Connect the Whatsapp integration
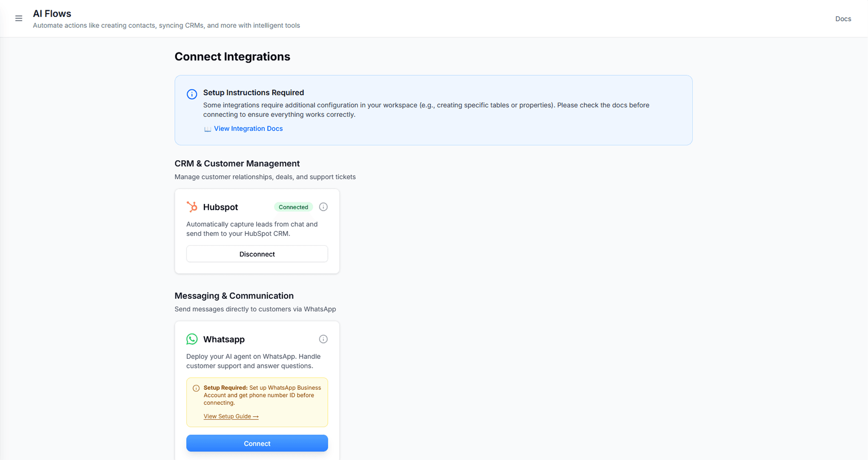The height and width of the screenshot is (460, 868). coord(257,443)
